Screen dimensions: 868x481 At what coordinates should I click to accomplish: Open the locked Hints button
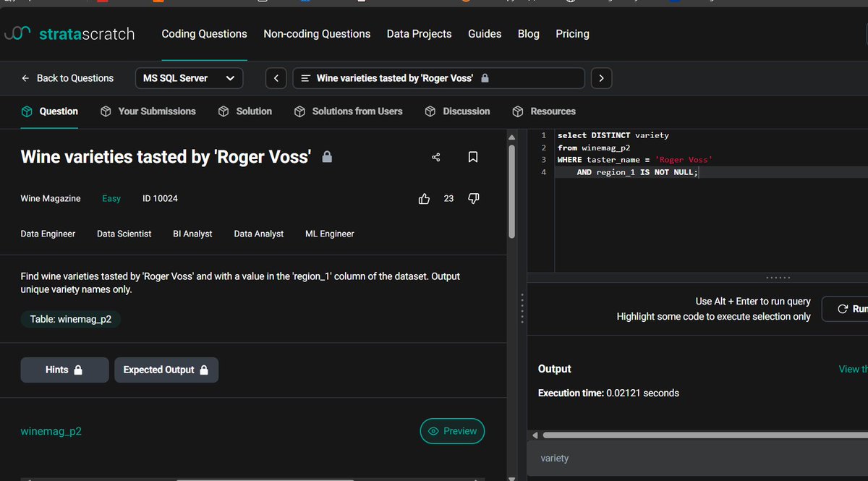[64, 370]
